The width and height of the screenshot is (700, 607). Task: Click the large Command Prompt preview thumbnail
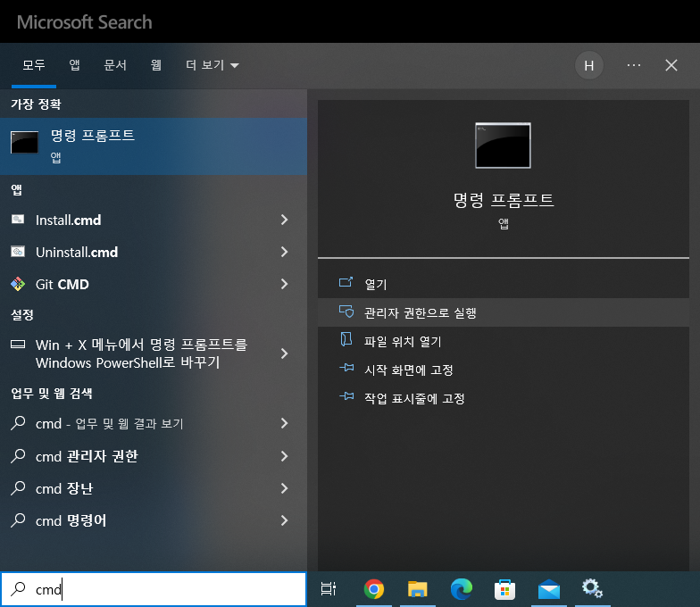point(504,146)
